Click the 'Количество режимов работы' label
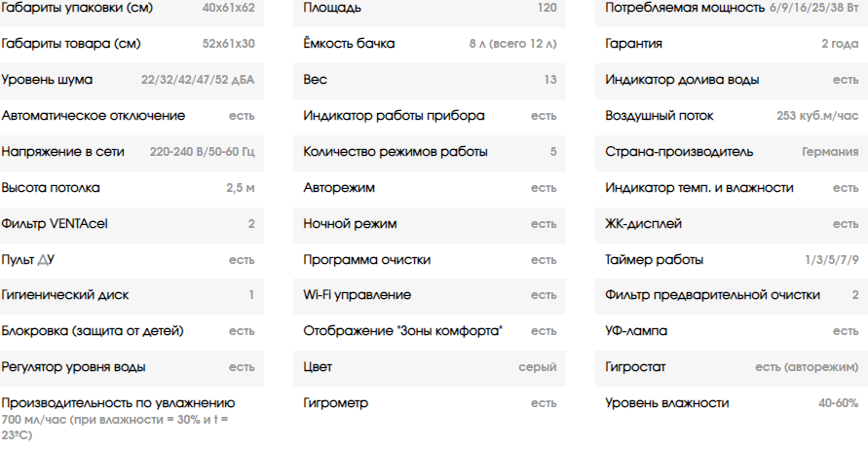The image size is (868, 450). coord(396,152)
